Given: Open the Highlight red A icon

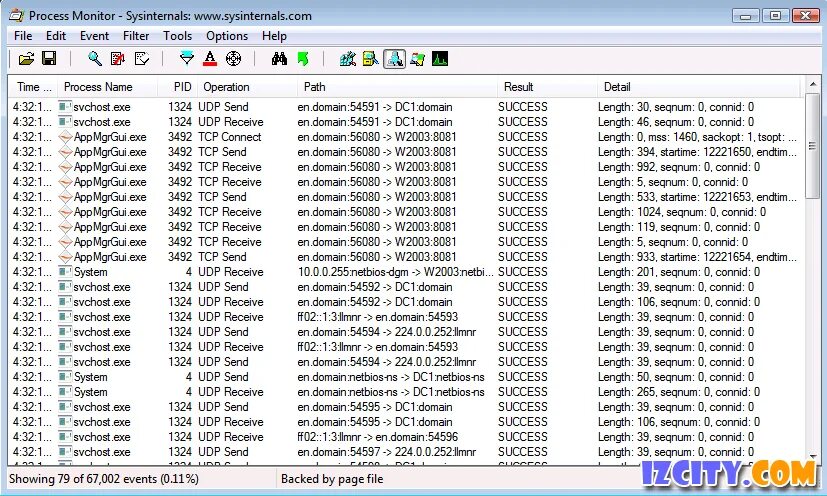Looking at the screenshot, I should [x=210, y=59].
